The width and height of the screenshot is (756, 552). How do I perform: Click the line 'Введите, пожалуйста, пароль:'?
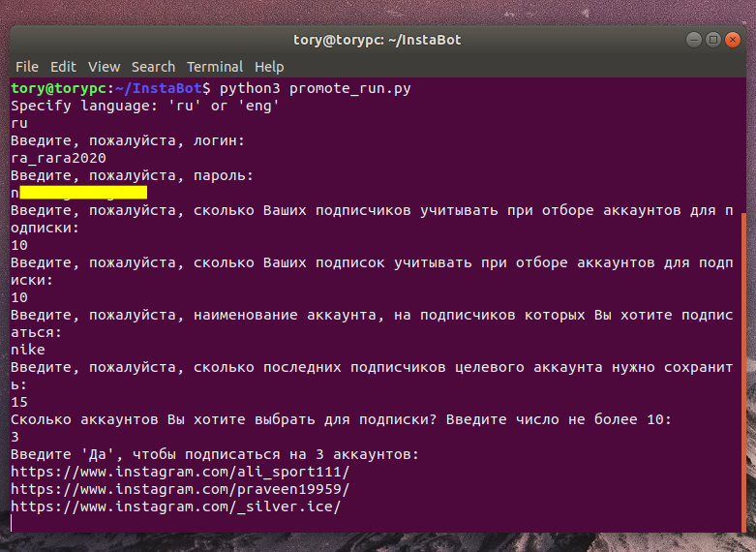coord(132,175)
